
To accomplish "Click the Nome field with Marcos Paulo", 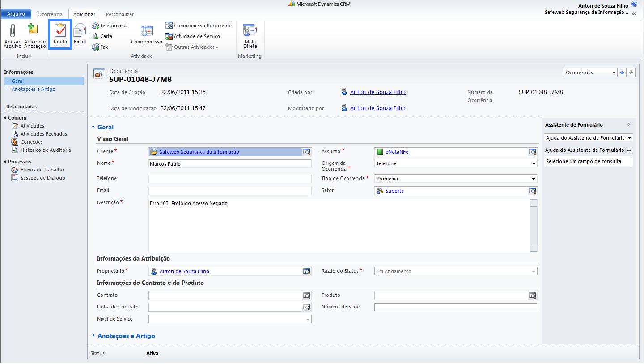I will point(230,164).
